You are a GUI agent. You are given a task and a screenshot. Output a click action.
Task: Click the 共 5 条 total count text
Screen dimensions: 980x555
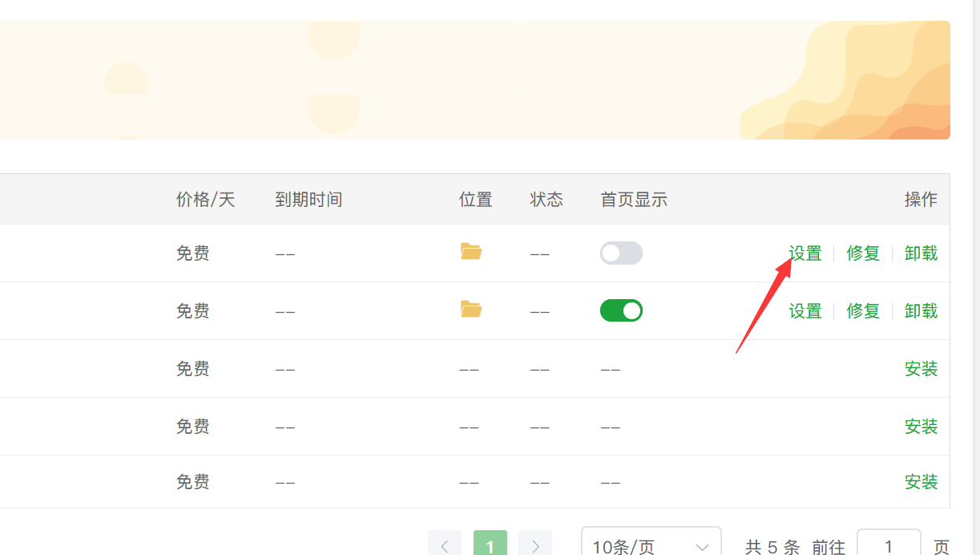(x=772, y=547)
